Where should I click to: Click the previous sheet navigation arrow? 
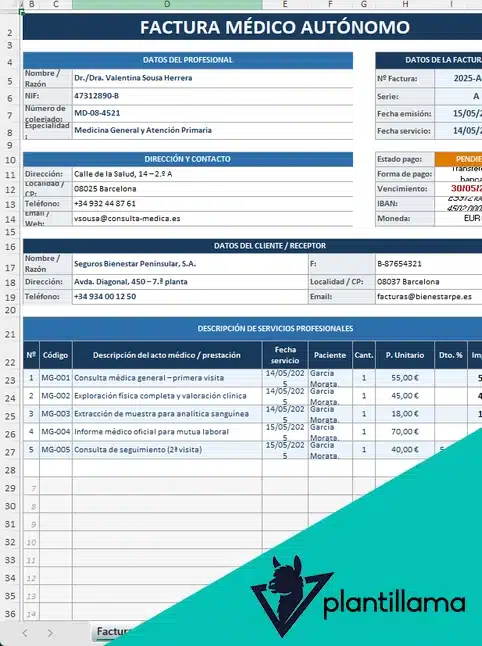point(25,633)
